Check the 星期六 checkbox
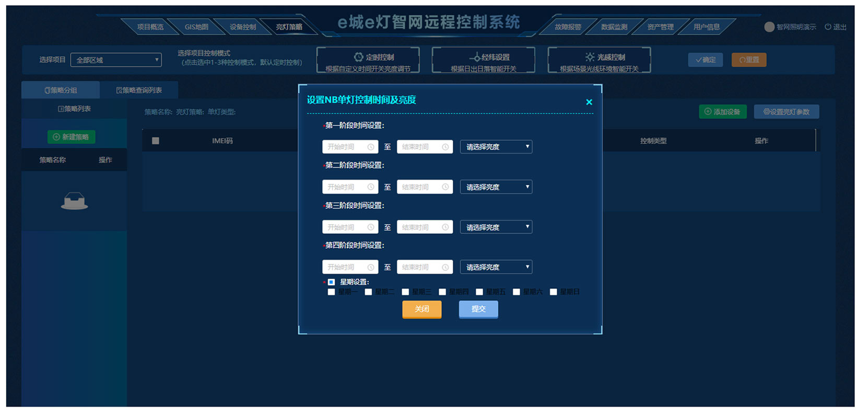 pyautogui.click(x=516, y=292)
